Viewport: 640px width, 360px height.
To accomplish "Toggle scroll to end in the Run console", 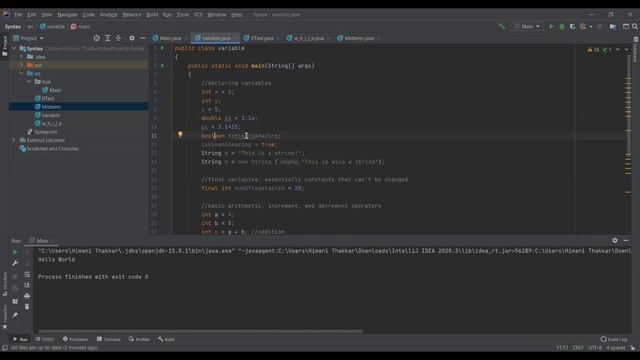I will (27, 285).
